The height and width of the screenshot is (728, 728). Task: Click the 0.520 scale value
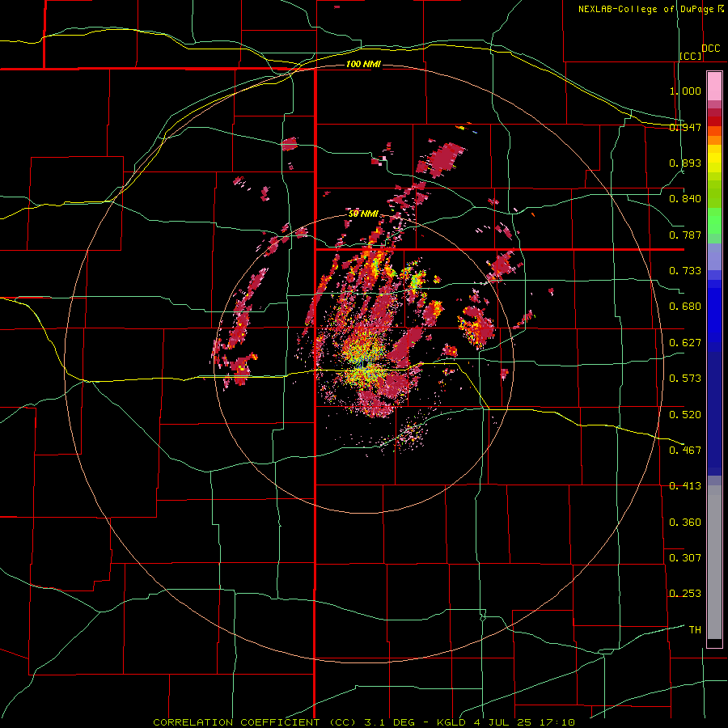[x=685, y=414]
